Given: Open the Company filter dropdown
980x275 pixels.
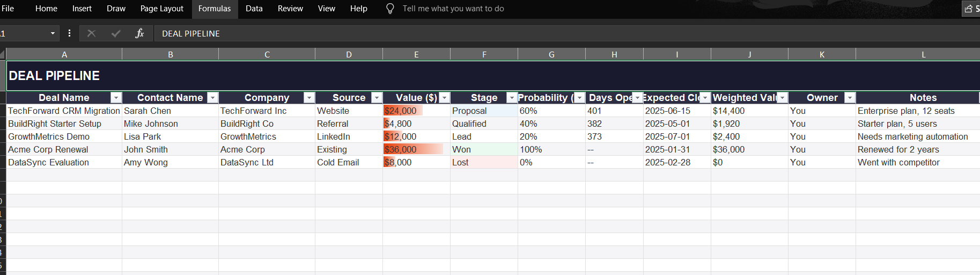Looking at the screenshot, I should [x=309, y=98].
